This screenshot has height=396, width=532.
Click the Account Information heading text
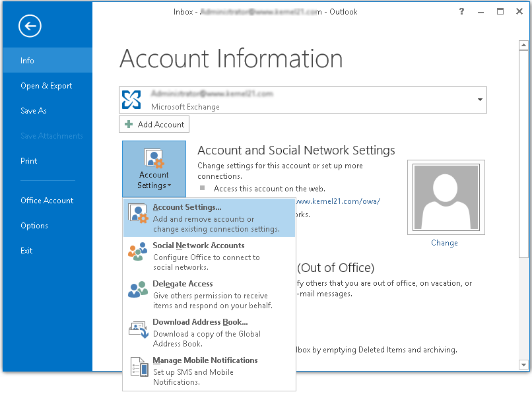coord(231,59)
